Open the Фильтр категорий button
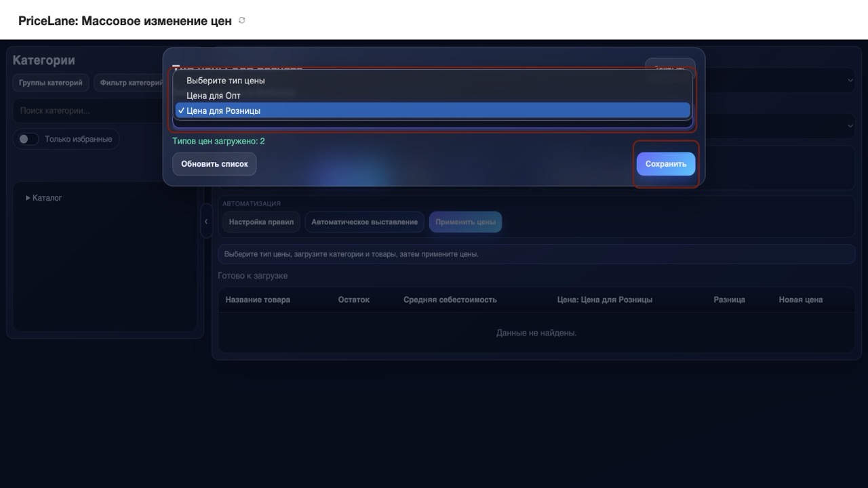Screen dimensions: 868x488 pos(130,83)
